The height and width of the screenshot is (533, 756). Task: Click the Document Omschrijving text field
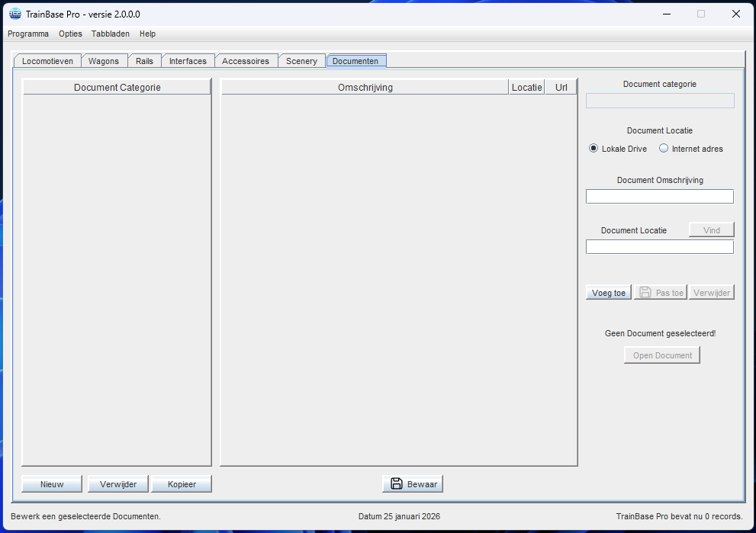pos(659,197)
